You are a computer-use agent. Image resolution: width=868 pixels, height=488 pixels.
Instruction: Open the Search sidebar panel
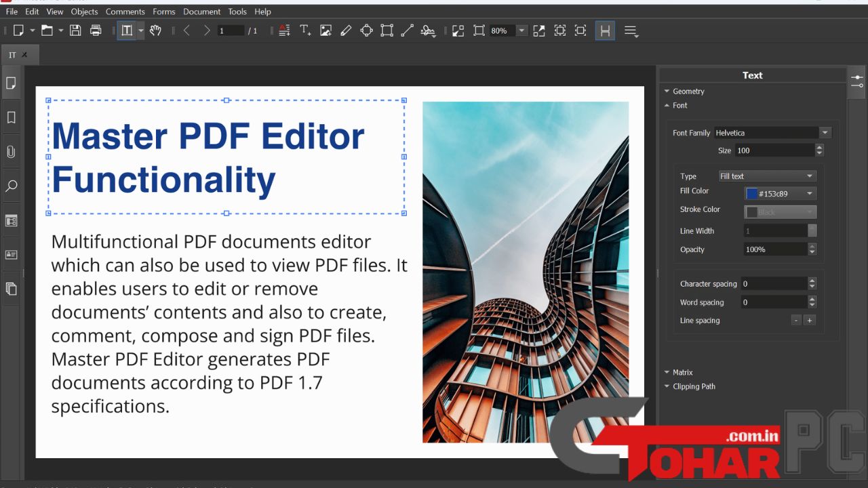click(x=11, y=186)
